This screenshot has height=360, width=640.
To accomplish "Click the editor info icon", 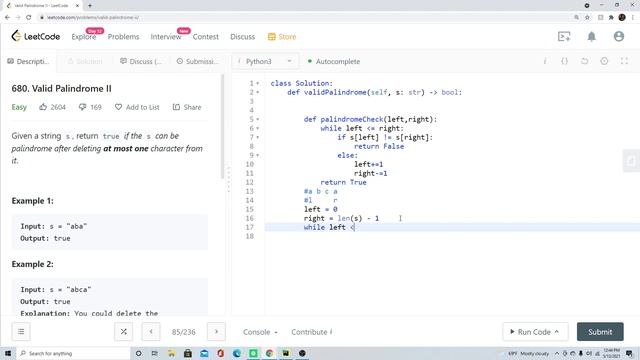I will click(x=545, y=61).
